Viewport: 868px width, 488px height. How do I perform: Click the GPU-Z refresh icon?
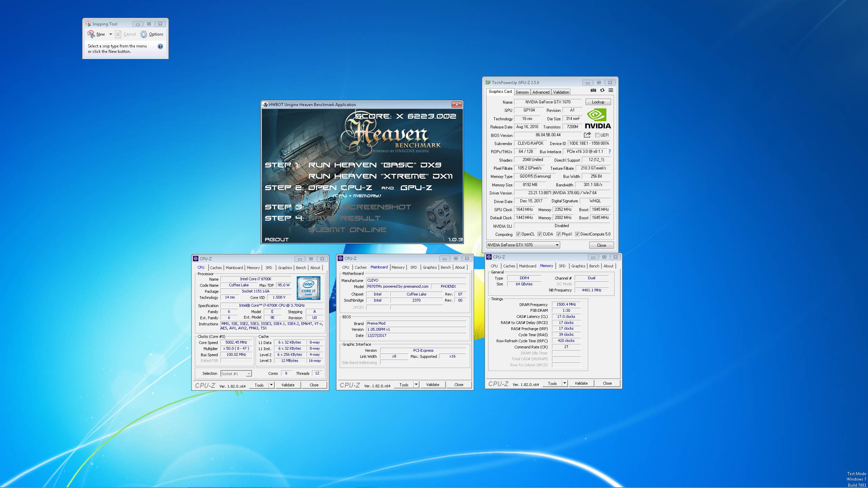[602, 90]
